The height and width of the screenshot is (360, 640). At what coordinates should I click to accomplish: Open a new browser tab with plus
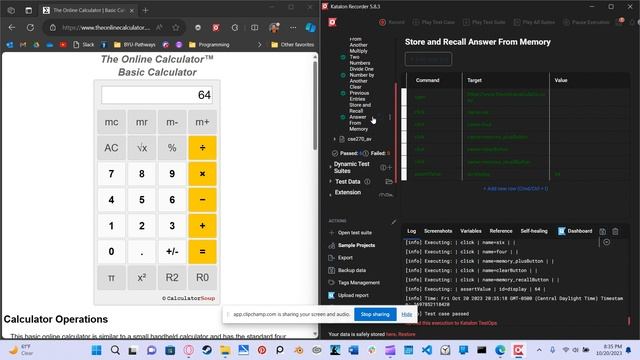[146, 10]
